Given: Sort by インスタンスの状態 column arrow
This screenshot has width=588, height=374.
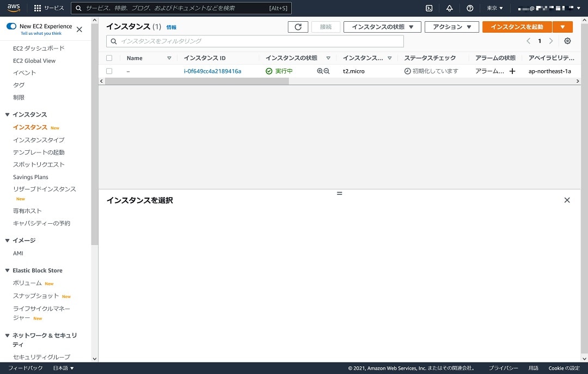Looking at the screenshot, I should coord(328,58).
